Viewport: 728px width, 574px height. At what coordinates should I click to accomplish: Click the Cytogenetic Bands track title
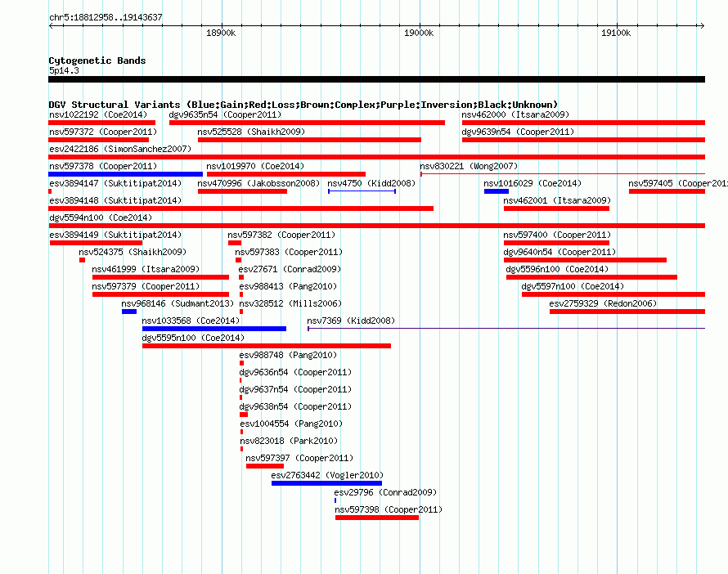click(97, 61)
